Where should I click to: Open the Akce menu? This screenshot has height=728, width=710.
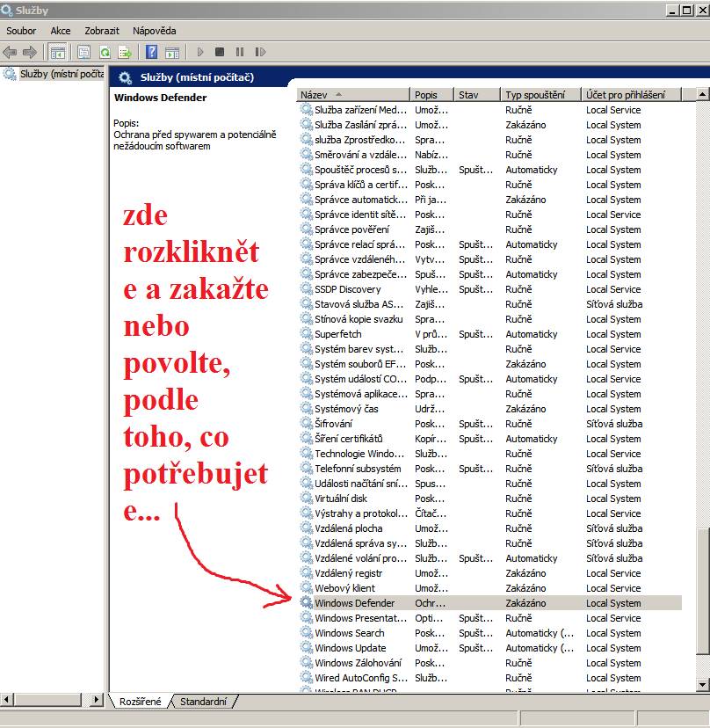pyautogui.click(x=61, y=31)
